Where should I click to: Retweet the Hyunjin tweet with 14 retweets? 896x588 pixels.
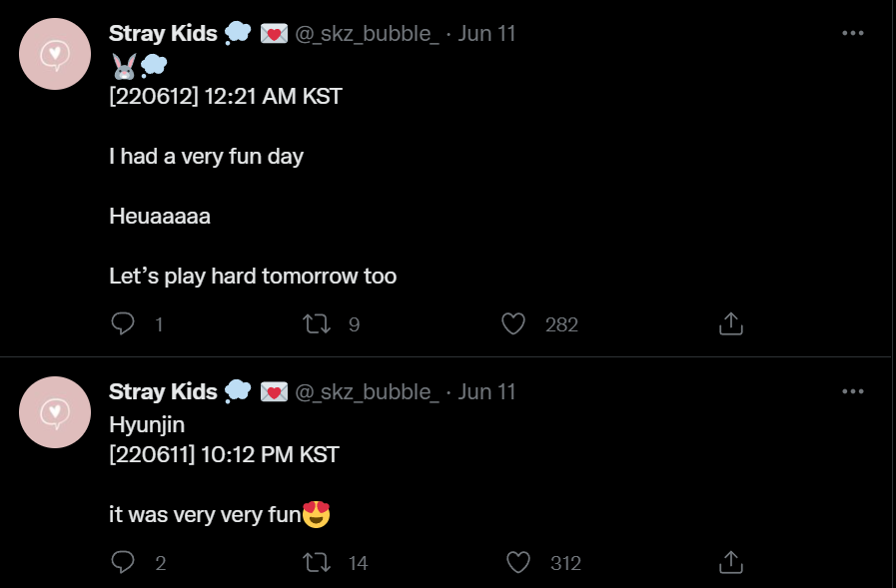click(x=316, y=562)
